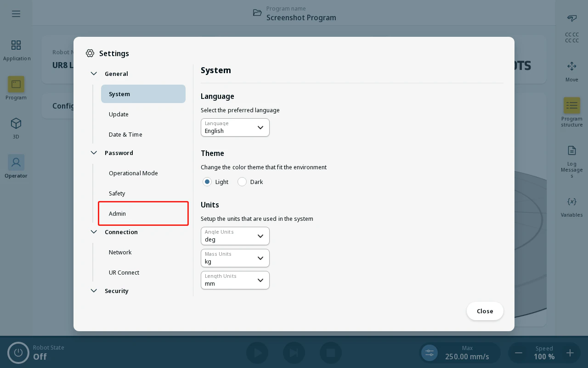This screenshot has height=368, width=588.
Task: Collapse the General section chevron
Action: click(94, 74)
